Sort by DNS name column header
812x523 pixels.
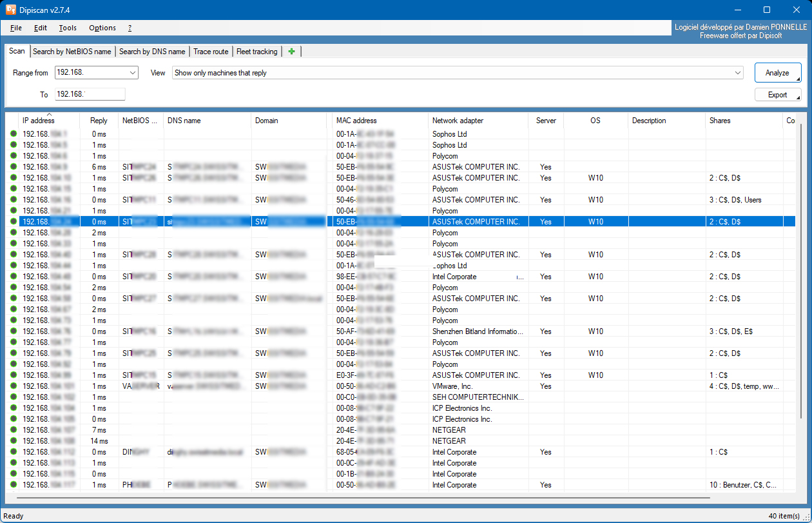pos(207,121)
